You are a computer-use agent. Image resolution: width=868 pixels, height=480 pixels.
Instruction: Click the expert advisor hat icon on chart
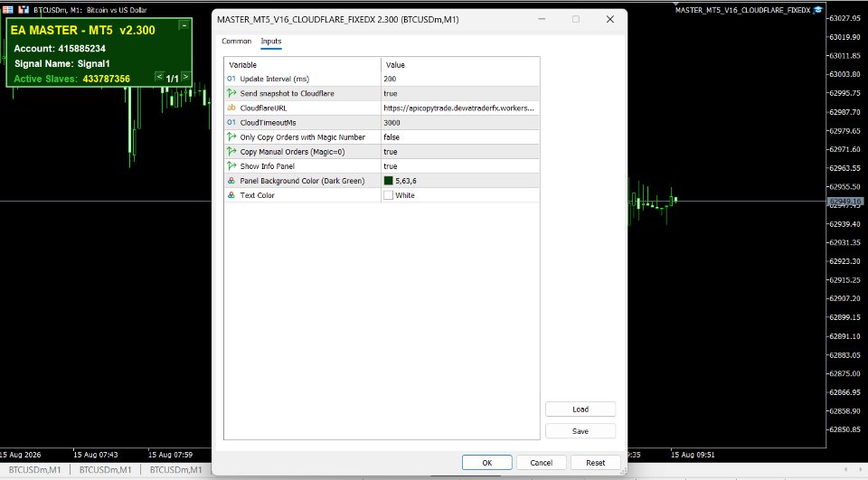click(x=818, y=10)
